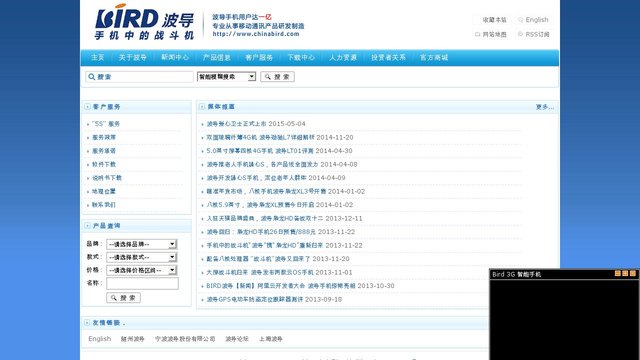Open the 地理位置 sidebar link
640x360 pixels.
(x=104, y=191)
